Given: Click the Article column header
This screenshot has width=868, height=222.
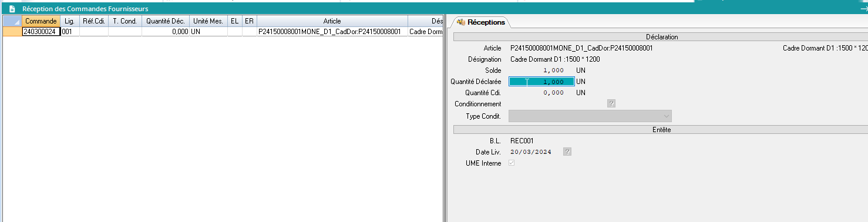Looking at the screenshot, I should 332,21.
